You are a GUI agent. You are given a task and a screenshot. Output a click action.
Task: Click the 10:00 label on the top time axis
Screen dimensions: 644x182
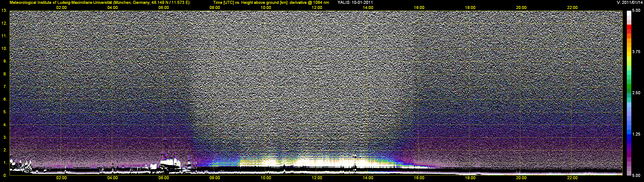[x=266, y=8]
